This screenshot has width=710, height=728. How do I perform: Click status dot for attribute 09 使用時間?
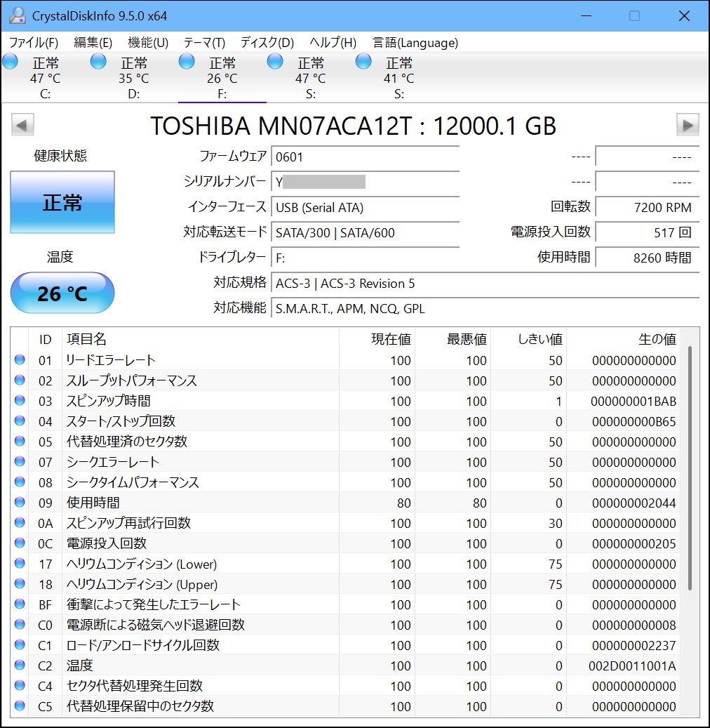coord(20,502)
